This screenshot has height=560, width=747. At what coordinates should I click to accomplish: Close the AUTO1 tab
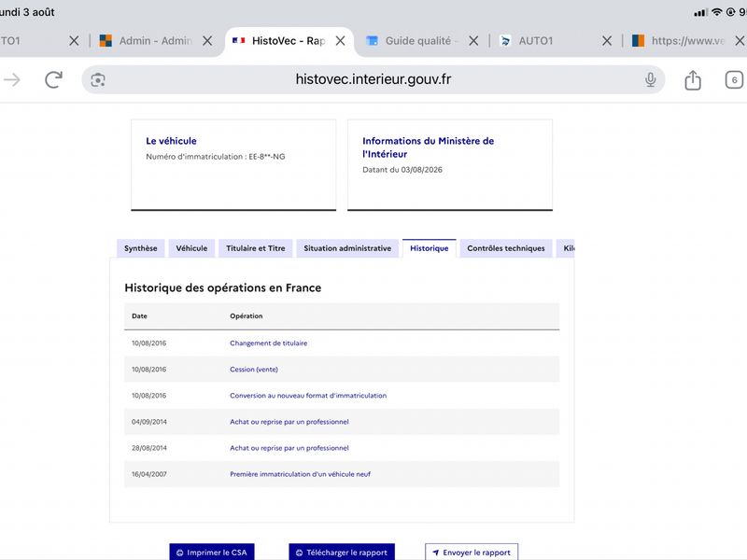(607, 41)
